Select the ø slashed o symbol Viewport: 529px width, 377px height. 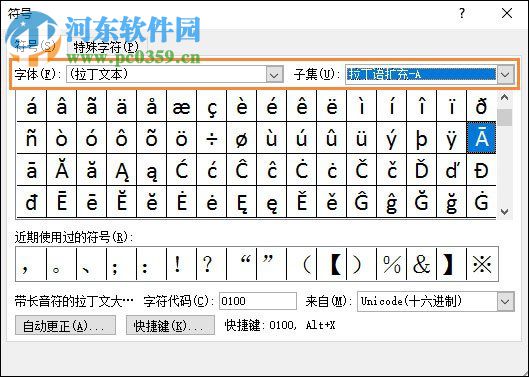click(x=242, y=138)
